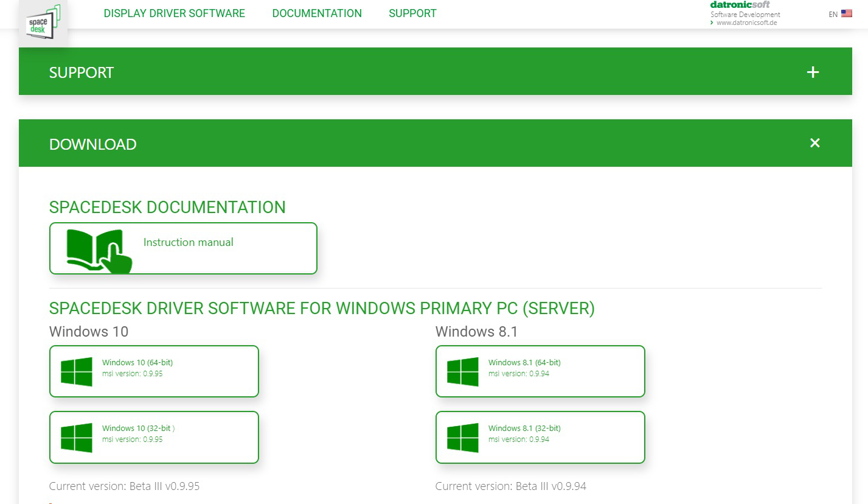This screenshot has width=868, height=504.
Task: Click SPACEDESK DOCUMENTATION heading
Action: [167, 208]
